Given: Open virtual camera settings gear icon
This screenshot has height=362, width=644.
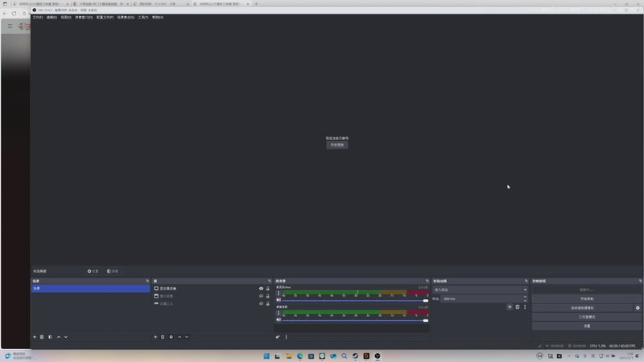Looking at the screenshot, I should click(x=638, y=308).
